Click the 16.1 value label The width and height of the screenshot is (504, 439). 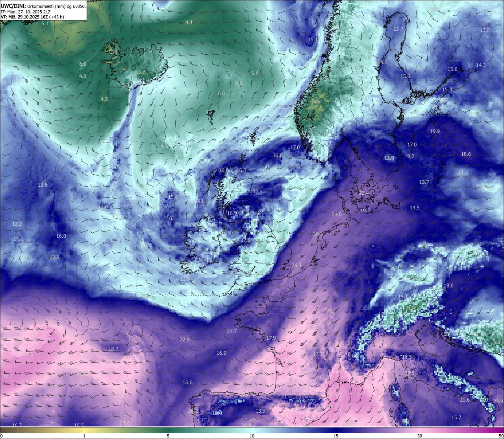pyautogui.click(x=171, y=219)
